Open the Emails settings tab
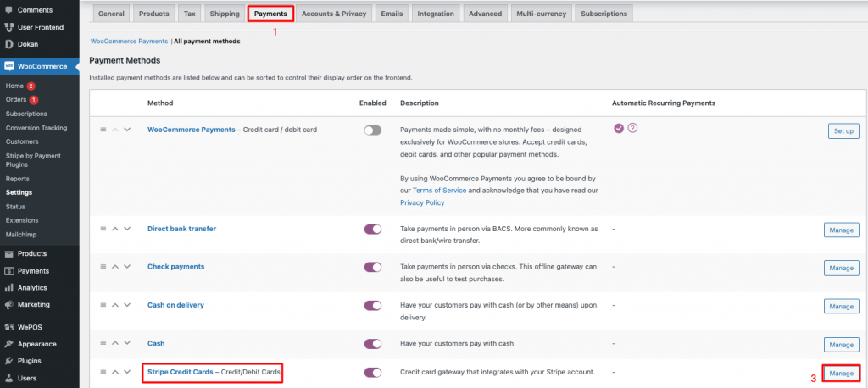 (392, 14)
